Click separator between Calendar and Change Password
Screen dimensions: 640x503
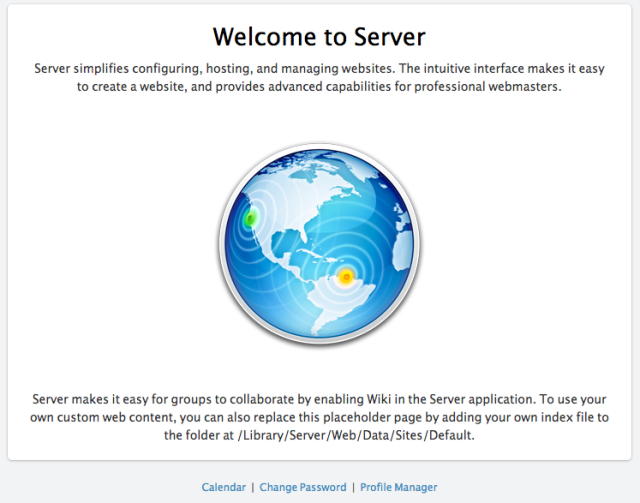[x=252, y=487]
